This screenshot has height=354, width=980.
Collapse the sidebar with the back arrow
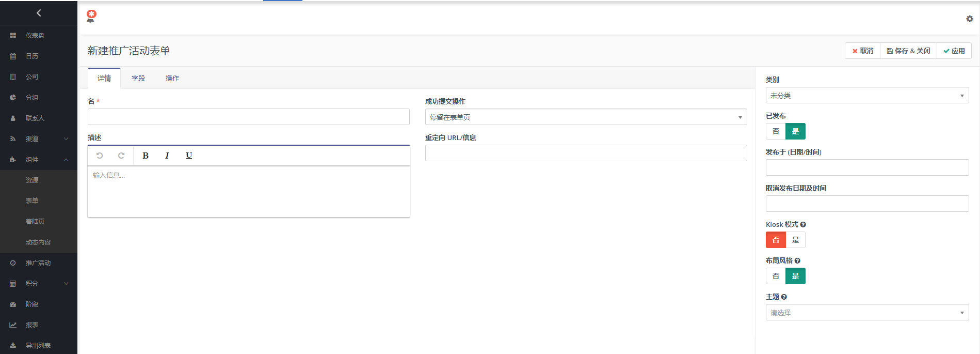pos(39,13)
